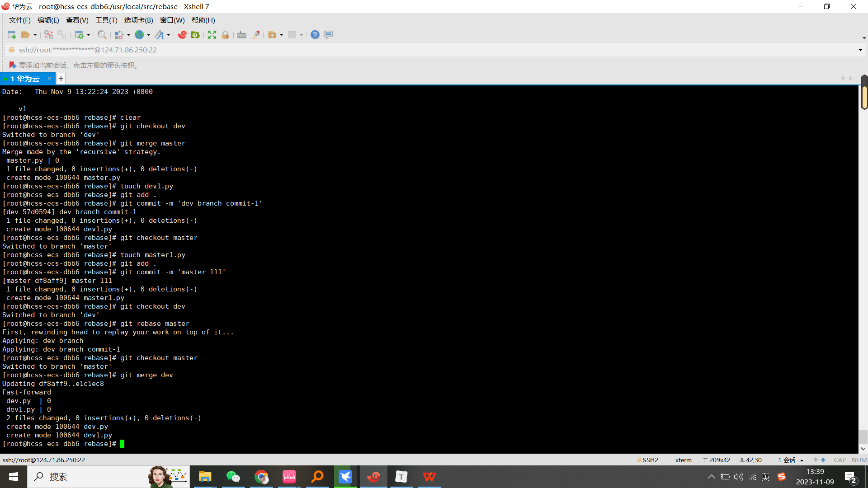The width and height of the screenshot is (868, 488).
Task: Click the new session tab plus icon
Action: 61,78
